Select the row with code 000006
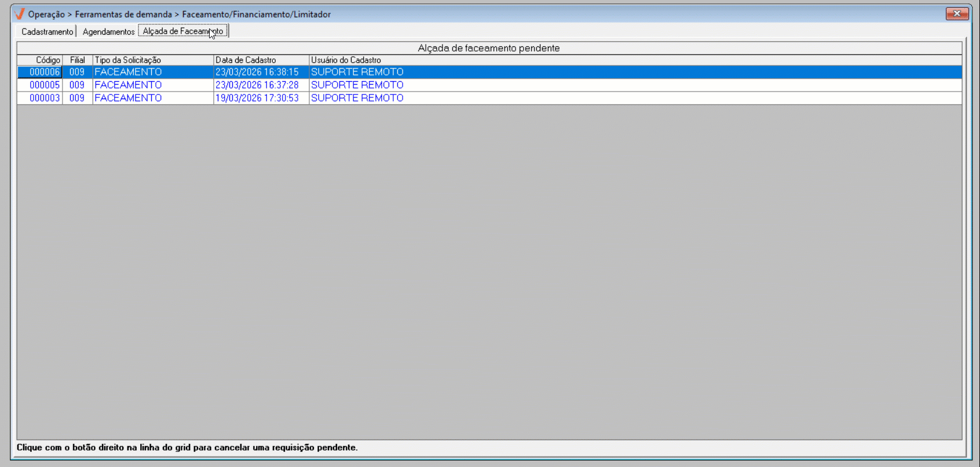The height and width of the screenshot is (467, 980). 489,72
